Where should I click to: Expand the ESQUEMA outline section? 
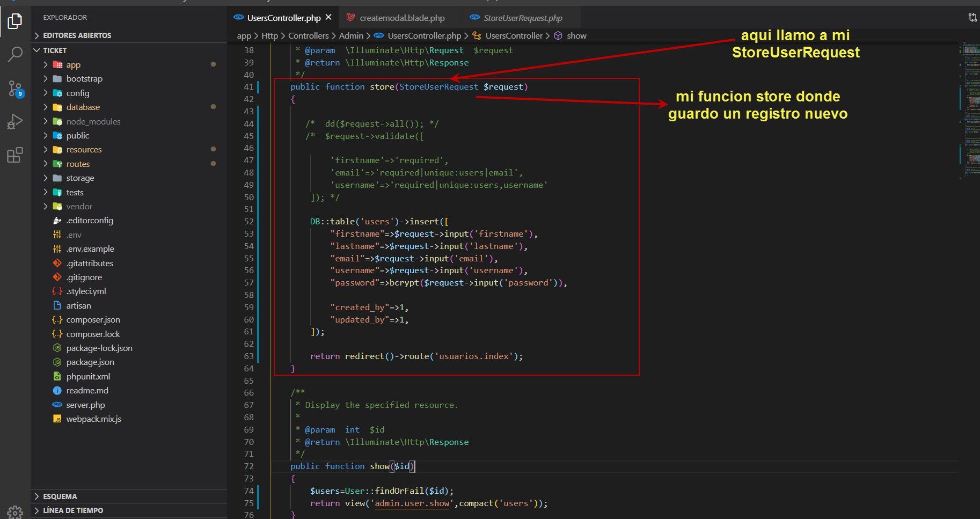(x=129, y=496)
